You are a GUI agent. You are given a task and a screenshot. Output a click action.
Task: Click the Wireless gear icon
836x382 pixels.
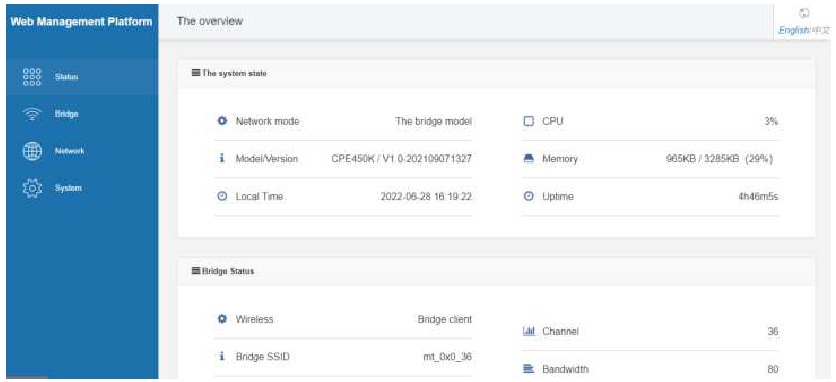click(222, 319)
